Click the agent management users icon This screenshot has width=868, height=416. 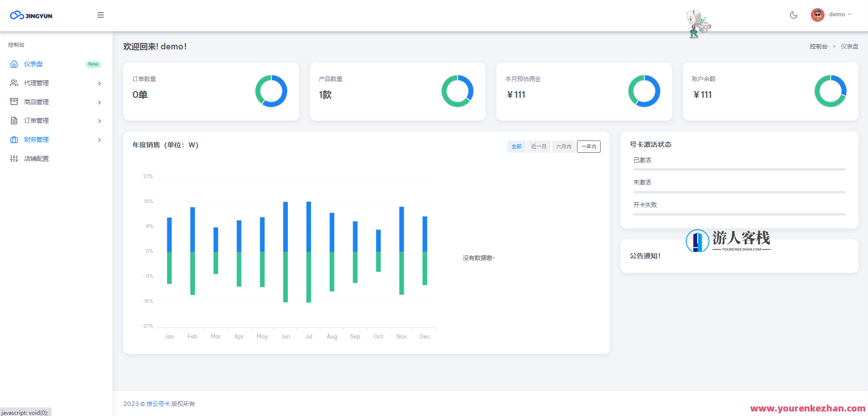(x=14, y=83)
